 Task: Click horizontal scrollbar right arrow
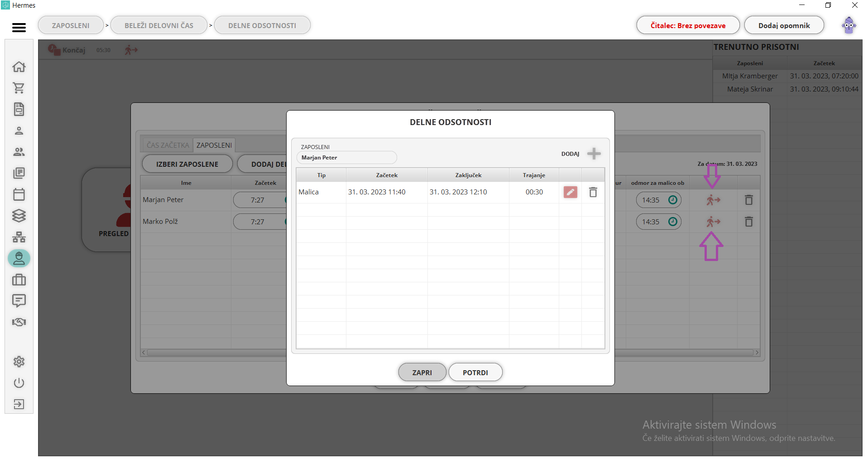pyautogui.click(x=757, y=353)
